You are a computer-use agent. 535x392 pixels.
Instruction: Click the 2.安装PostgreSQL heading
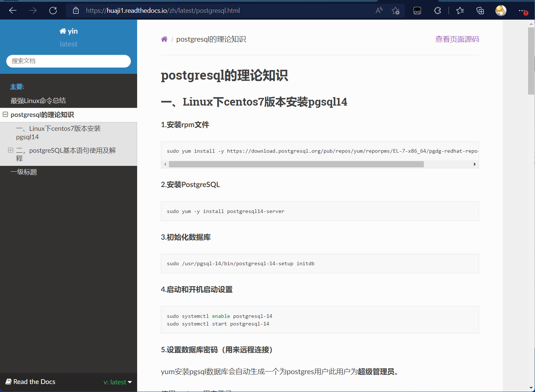[190, 184]
